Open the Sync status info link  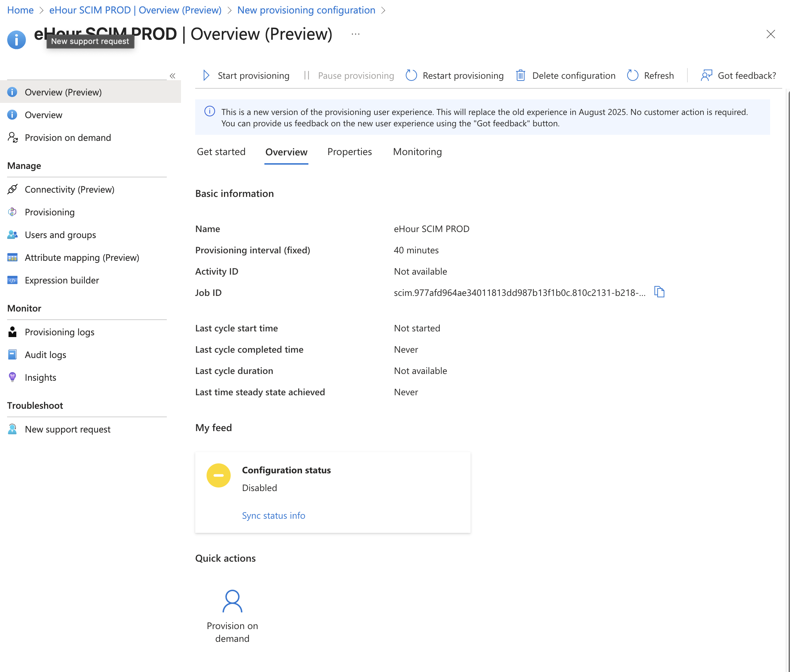click(273, 516)
